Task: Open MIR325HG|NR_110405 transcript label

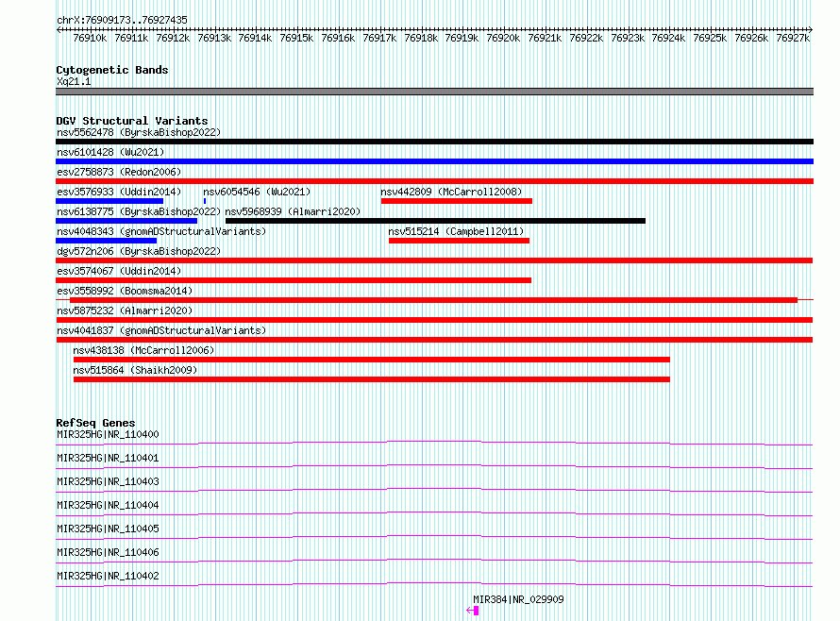Action: click(108, 529)
